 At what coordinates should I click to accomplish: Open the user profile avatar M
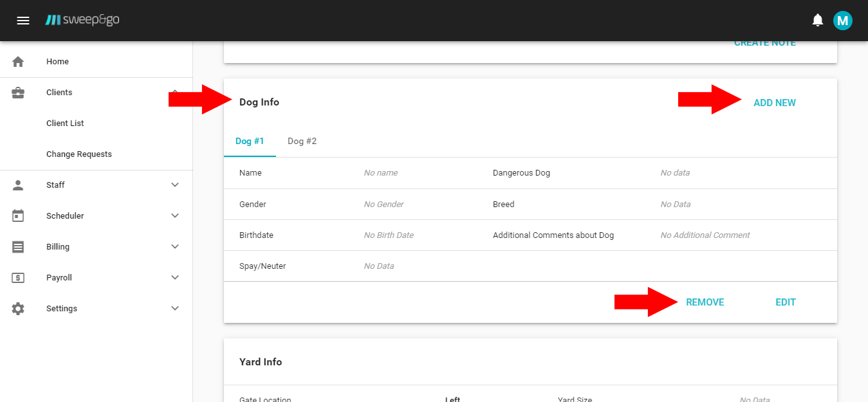click(x=842, y=21)
